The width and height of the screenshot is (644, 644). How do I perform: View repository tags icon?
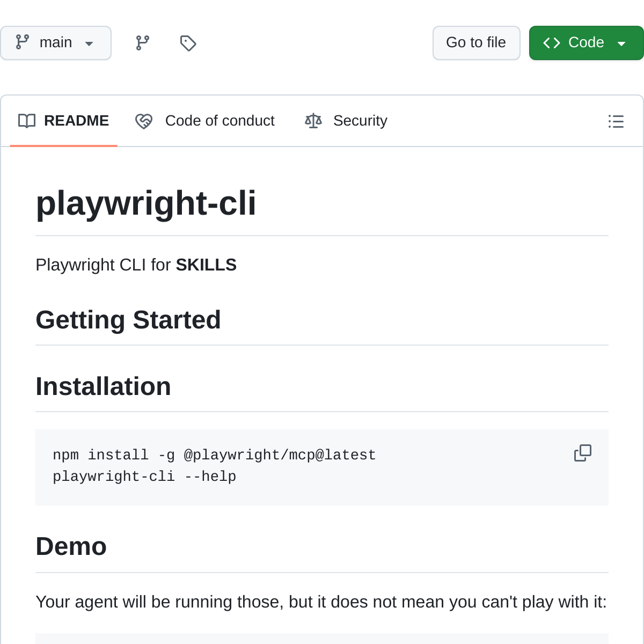point(188,43)
